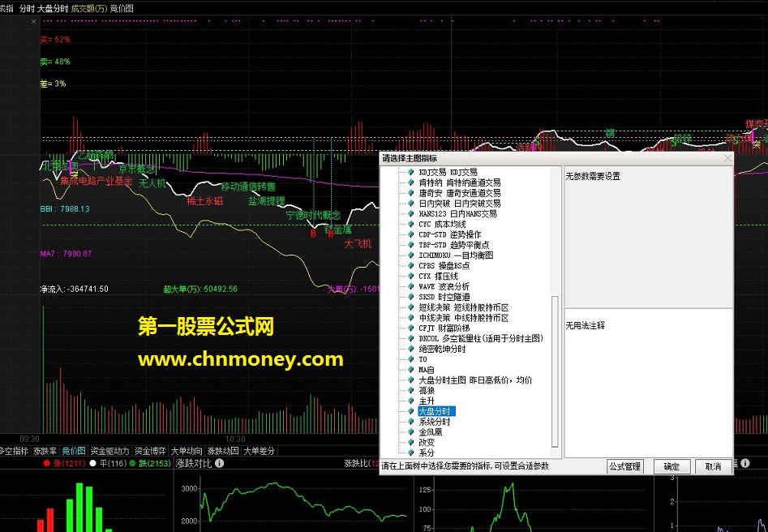Click the diamond icon beside CYC 成本均线

point(411,224)
